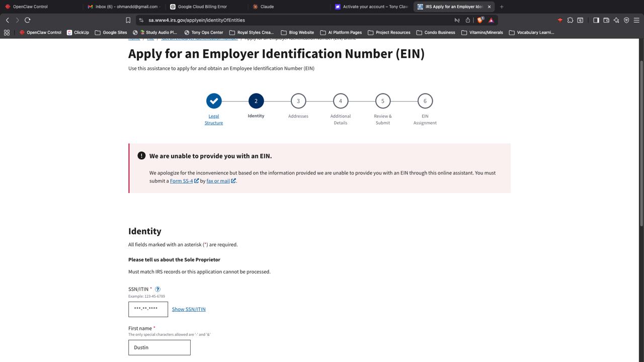The height and width of the screenshot is (362, 644).
Task: Open the Brave VPN shield icon
Action: [626, 20]
